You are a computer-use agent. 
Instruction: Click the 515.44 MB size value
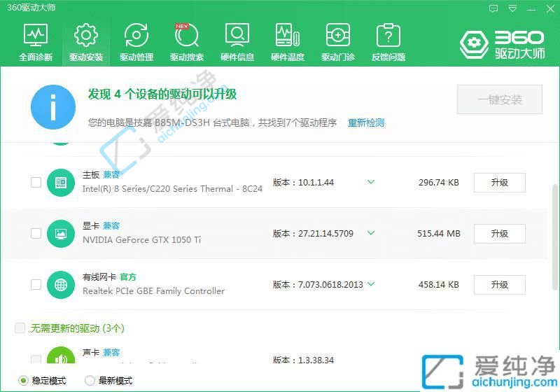click(439, 234)
